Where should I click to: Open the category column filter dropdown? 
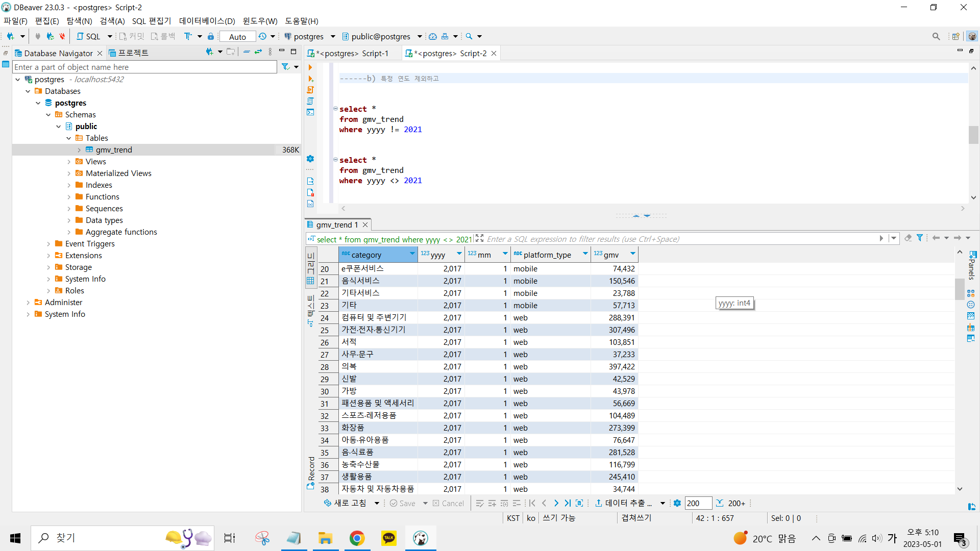point(412,254)
